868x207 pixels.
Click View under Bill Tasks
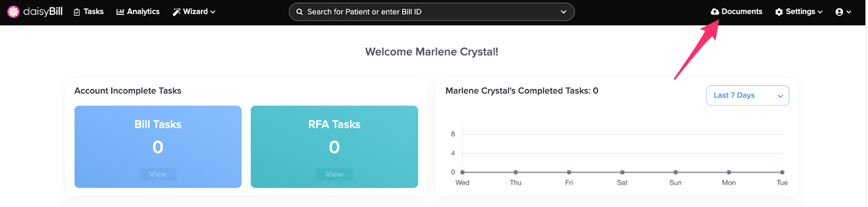pos(158,174)
